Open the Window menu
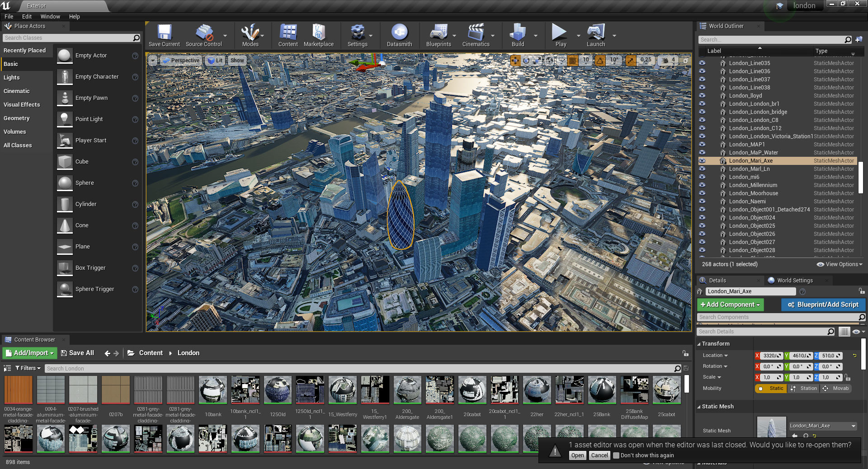 50,17
